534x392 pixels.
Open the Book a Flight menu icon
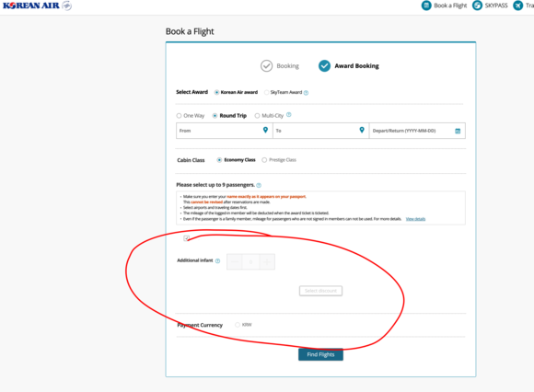pyautogui.click(x=426, y=6)
